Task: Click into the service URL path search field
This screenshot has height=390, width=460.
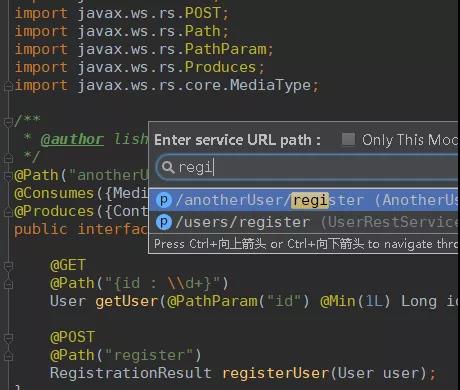Action: [x=307, y=167]
